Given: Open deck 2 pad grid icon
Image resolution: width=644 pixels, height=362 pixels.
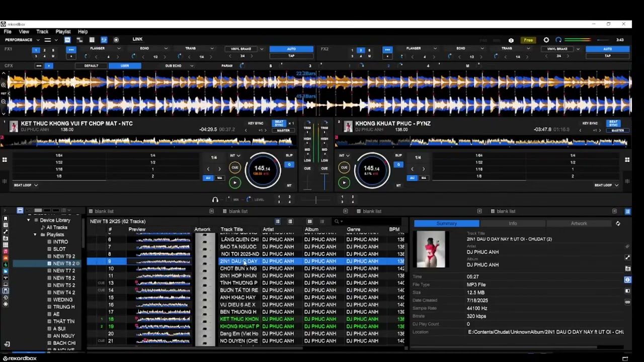Looking at the screenshot, I should pos(627,160).
